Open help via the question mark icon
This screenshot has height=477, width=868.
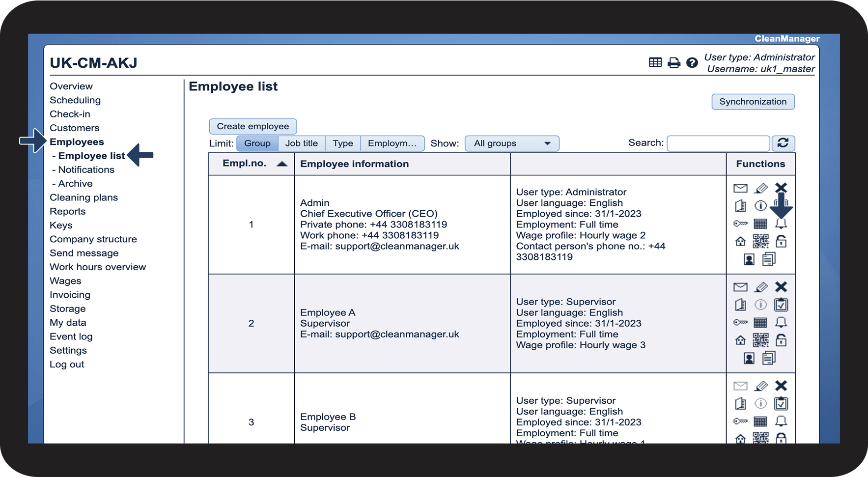pos(692,63)
